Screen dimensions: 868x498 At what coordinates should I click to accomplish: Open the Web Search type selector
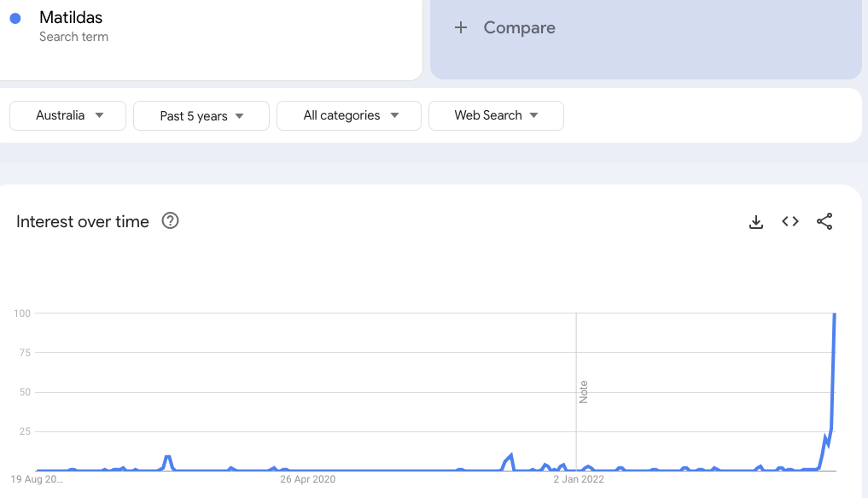point(487,115)
